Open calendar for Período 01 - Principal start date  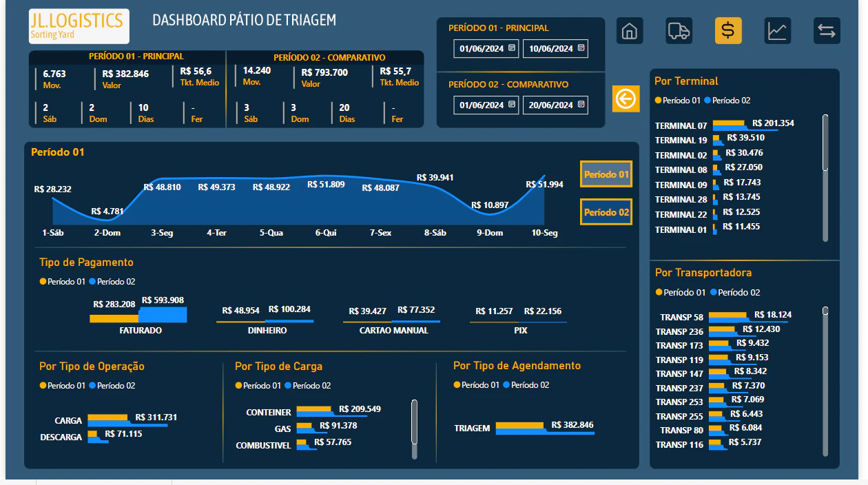pyautogui.click(x=512, y=48)
